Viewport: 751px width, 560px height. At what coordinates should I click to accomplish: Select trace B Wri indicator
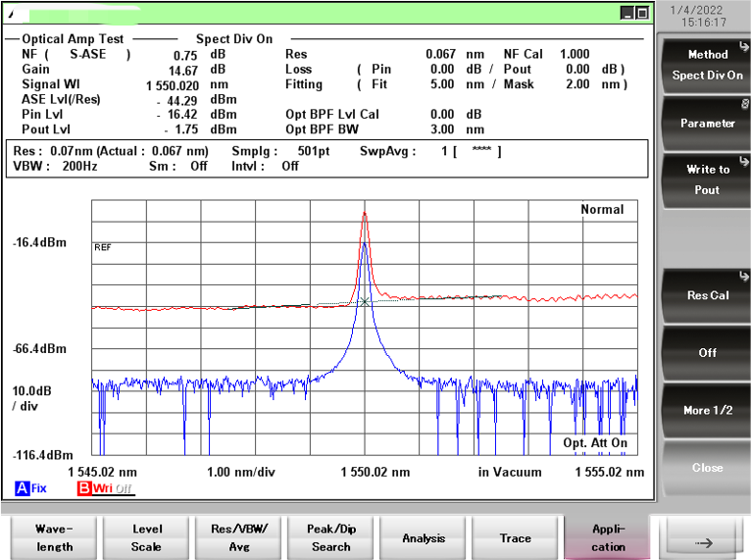point(96,487)
